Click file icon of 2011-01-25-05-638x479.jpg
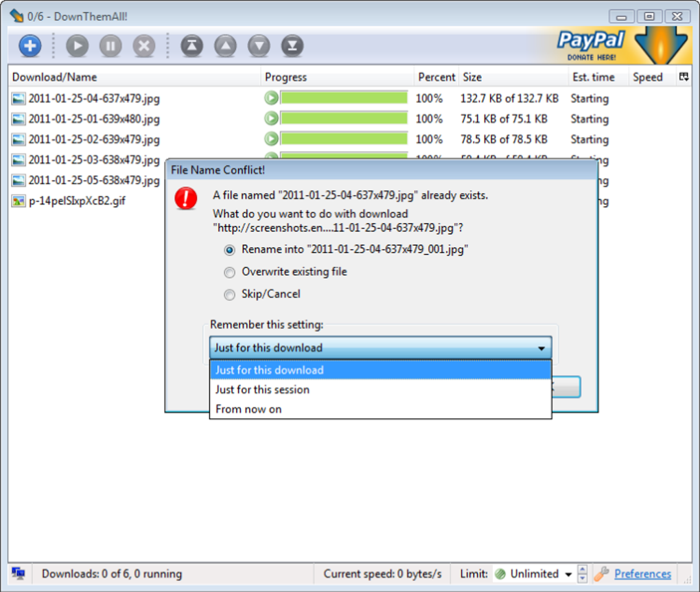 [x=19, y=180]
